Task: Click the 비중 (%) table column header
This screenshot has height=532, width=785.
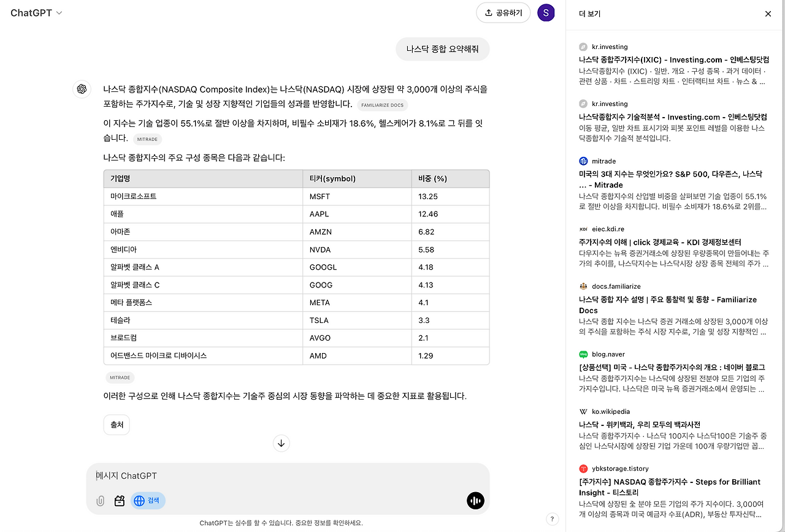Action: coord(450,179)
